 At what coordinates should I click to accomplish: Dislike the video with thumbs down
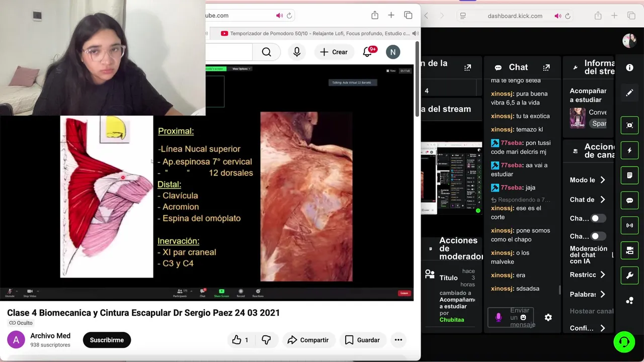point(266,340)
